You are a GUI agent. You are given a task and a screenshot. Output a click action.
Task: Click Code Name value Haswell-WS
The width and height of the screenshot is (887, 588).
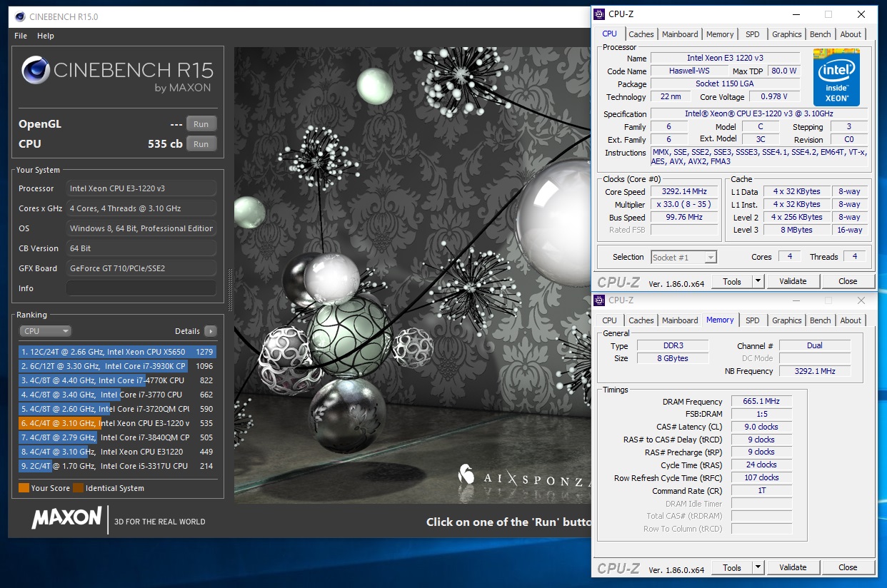688,71
